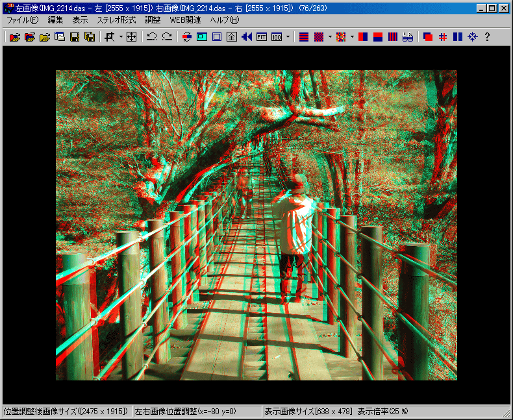Image resolution: width=513 pixels, height=420 pixels.
Task: Open the ヘルプ(H) menu
Action: 225,20
